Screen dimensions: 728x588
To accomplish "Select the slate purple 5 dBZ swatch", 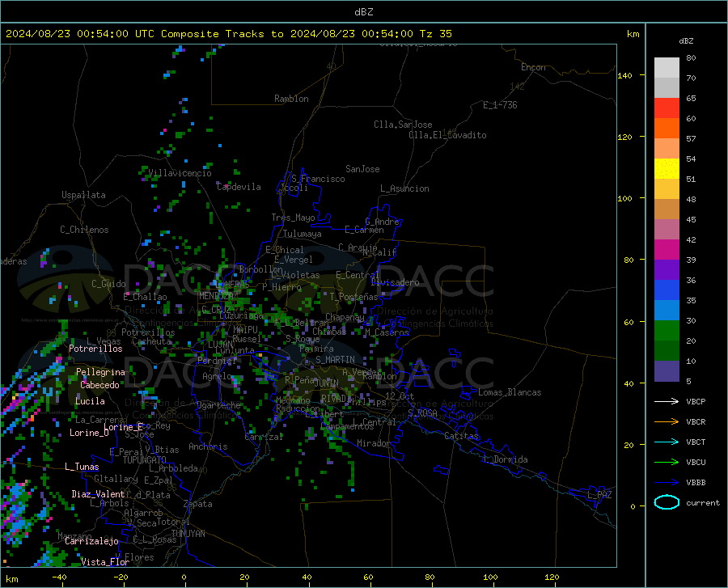I will [x=667, y=371].
